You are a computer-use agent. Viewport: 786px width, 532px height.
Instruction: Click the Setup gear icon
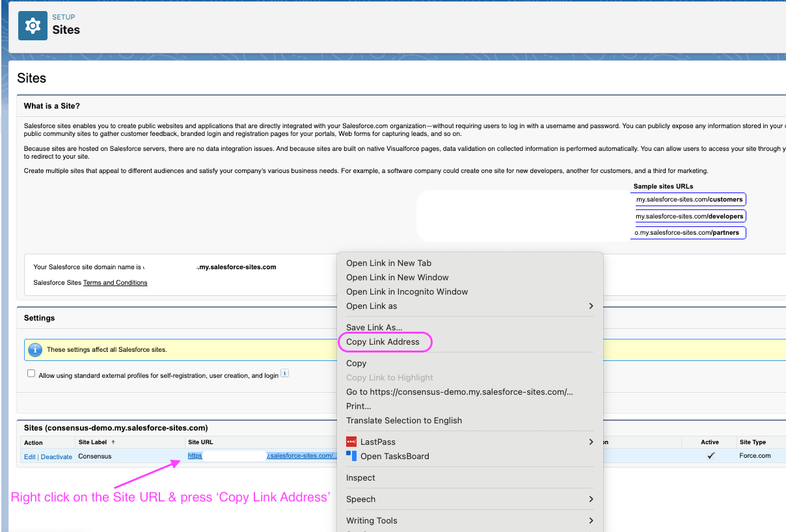33,25
